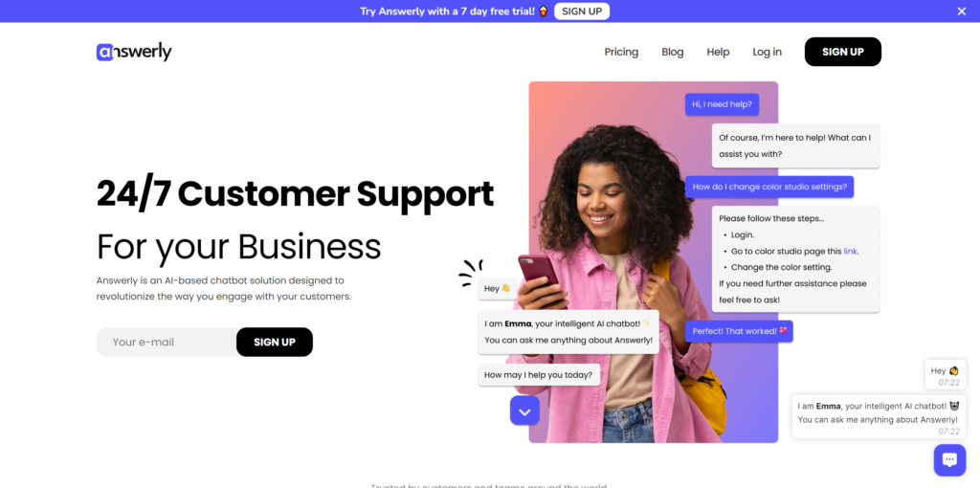Click the 'How may I help you today?' bubble
Viewport: 980px width, 488px height.
click(x=540, y=375)
